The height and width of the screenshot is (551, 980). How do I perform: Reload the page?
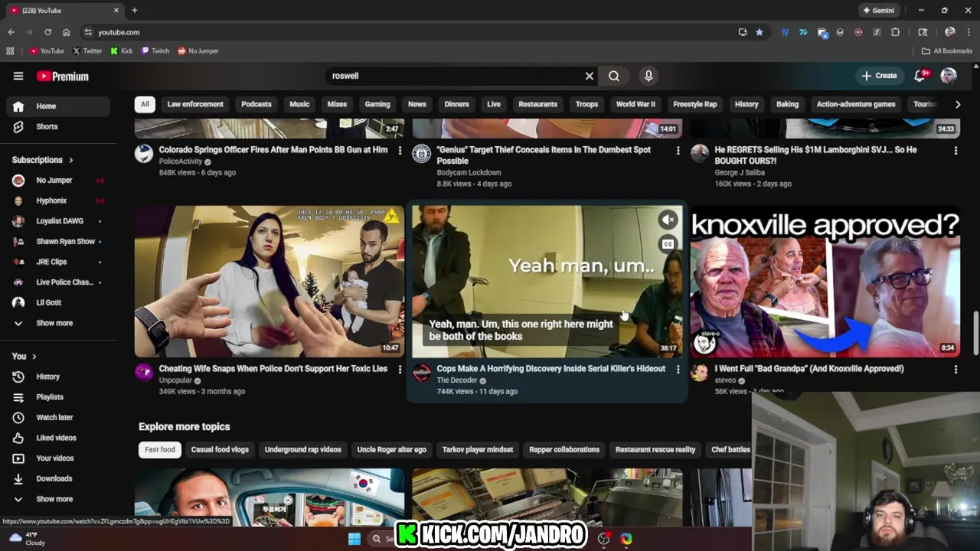point(47,32)
